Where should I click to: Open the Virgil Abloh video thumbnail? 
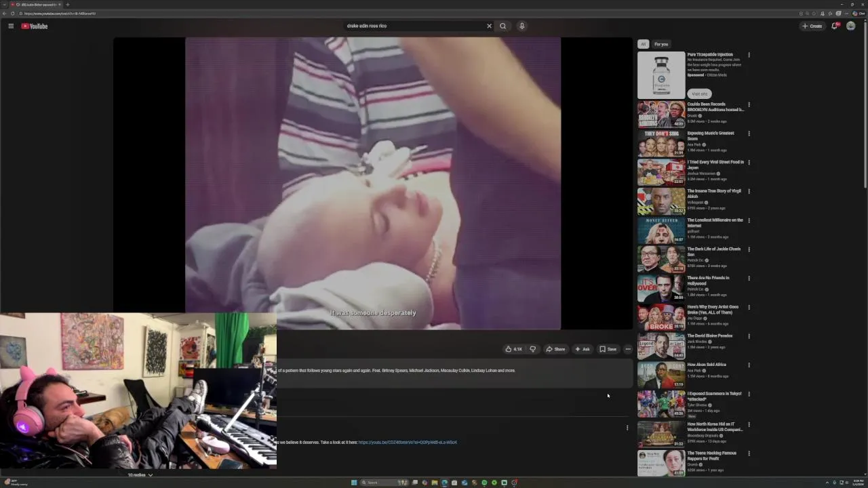661,201
